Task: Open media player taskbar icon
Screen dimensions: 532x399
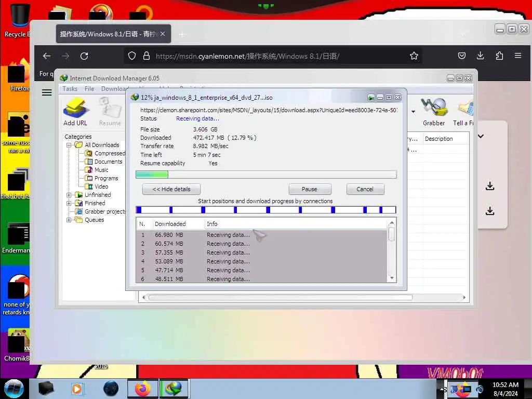Action: 77,389
